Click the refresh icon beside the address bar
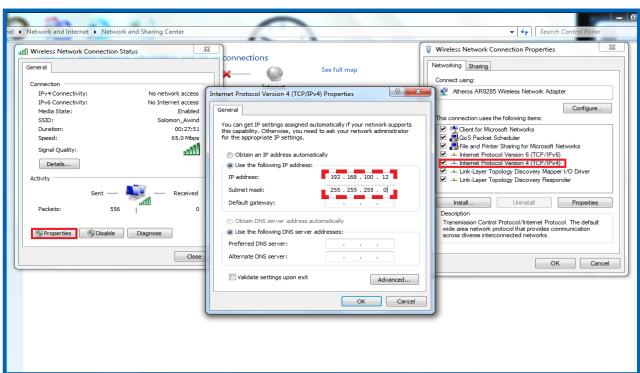This screenshot has height=373, width=640. click(x=524, y=31)
